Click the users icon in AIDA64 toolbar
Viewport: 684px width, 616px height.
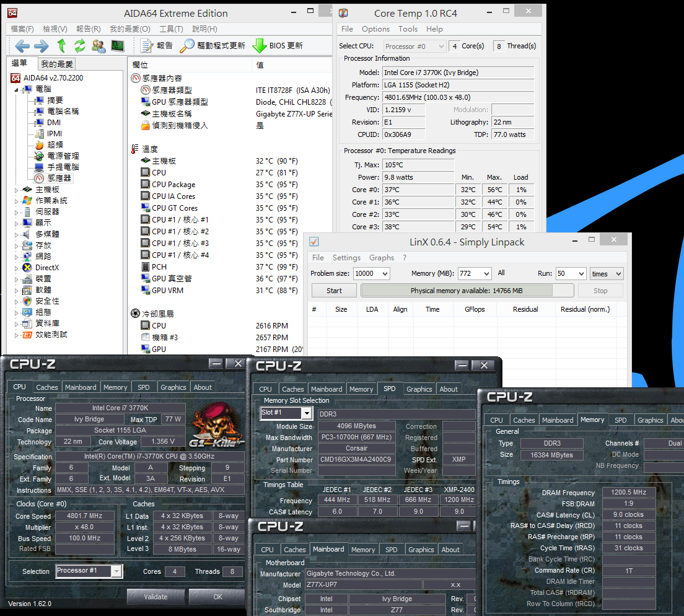coord(99,45)
